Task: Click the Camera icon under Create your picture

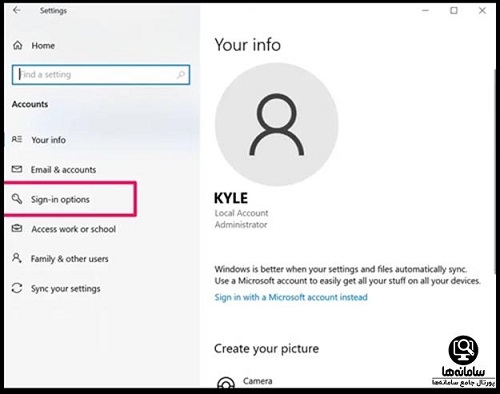Action: point(226,383)
